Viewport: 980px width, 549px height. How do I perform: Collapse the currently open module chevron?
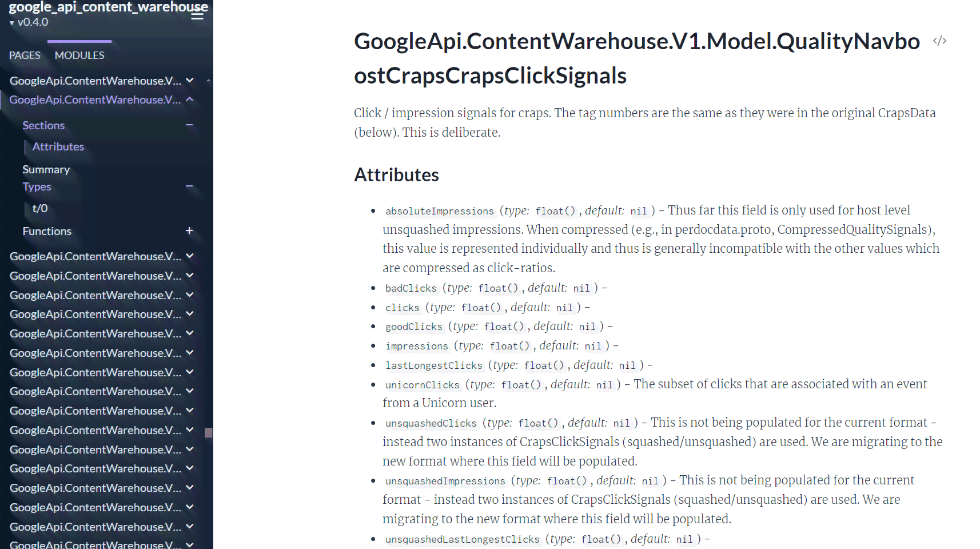click(190, 100)
